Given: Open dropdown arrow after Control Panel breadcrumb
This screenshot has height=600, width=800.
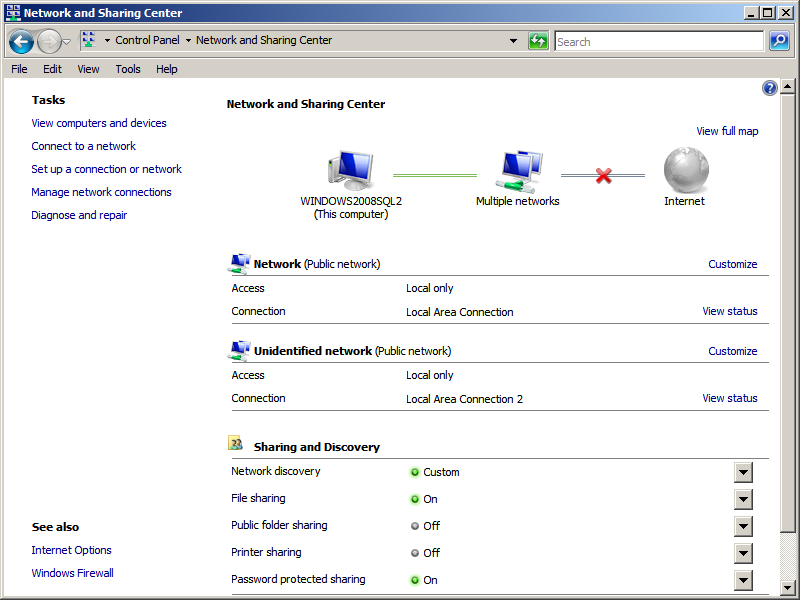Looking at the screenshot, I should tap(188, 40).
